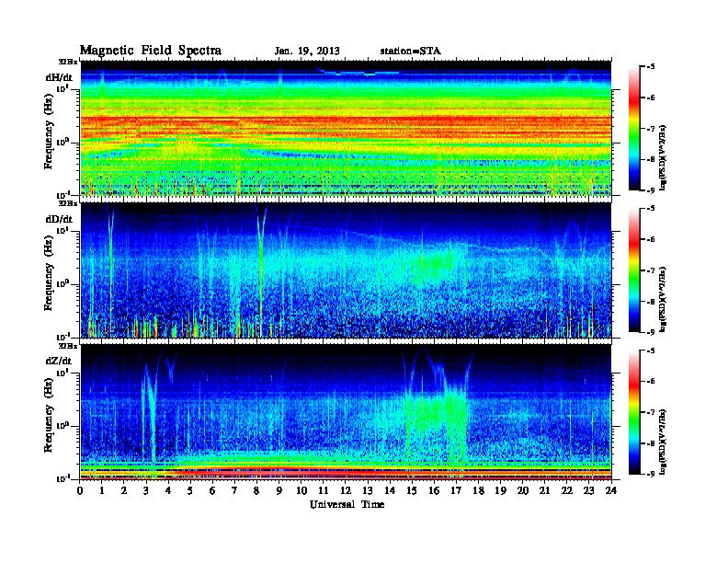This screenshot has width=728, height=563.
Task: Click the time axis tick label "23"
Action: point(588,491)
